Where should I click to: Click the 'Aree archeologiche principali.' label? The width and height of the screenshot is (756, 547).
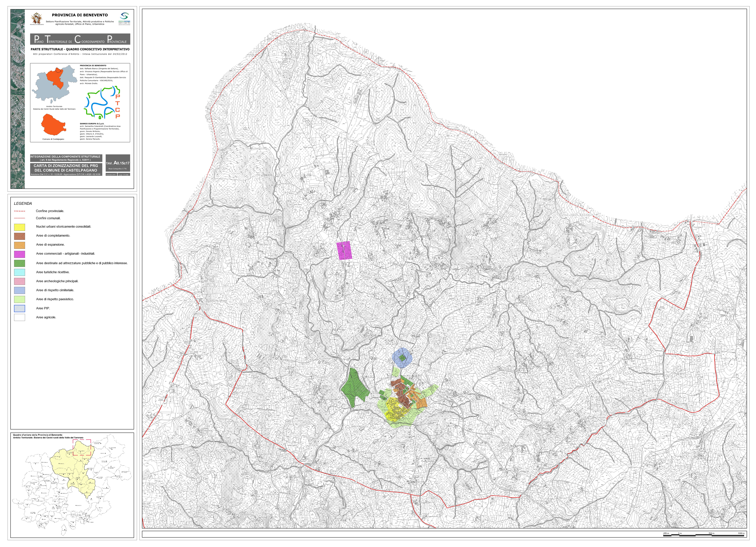pos(57,281)
